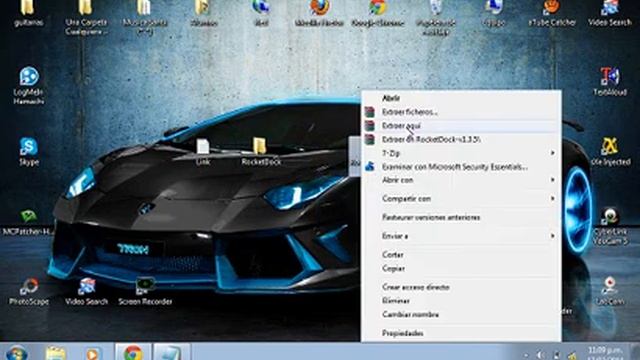Image resolution: width=640 pixels, height=360 pixels.
Task: Expand the Enviar a submenu
Action: point(461,236)
